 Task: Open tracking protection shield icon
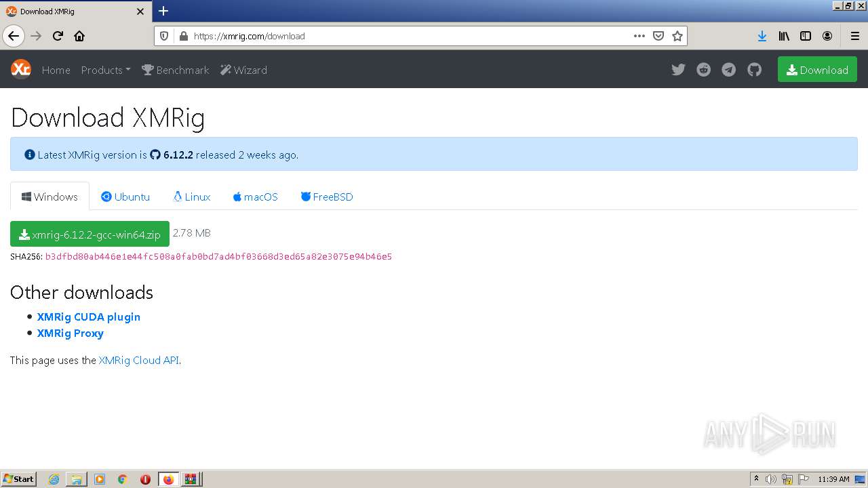pyautogui.click(x=164, y=36)
